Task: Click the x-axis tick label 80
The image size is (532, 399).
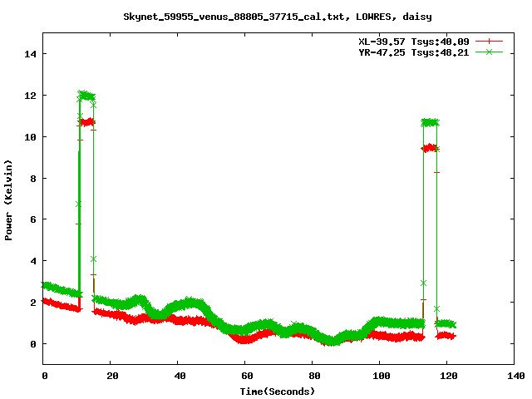Action: pyautogui.click(x=314, y=376)
